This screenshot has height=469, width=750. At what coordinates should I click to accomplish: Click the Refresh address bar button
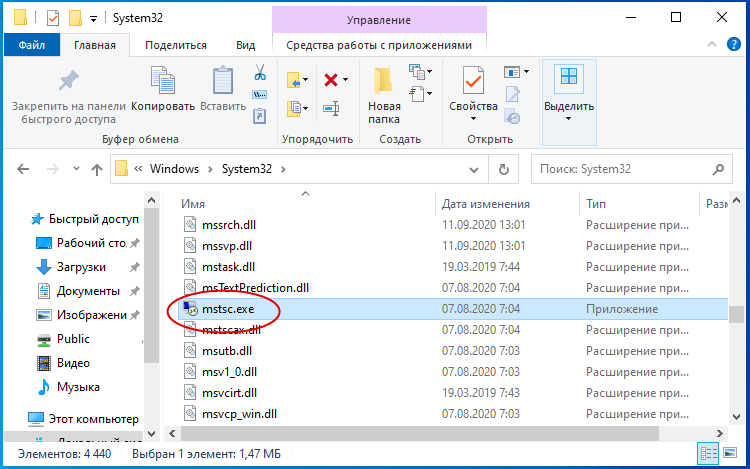[x=503, y=169]
